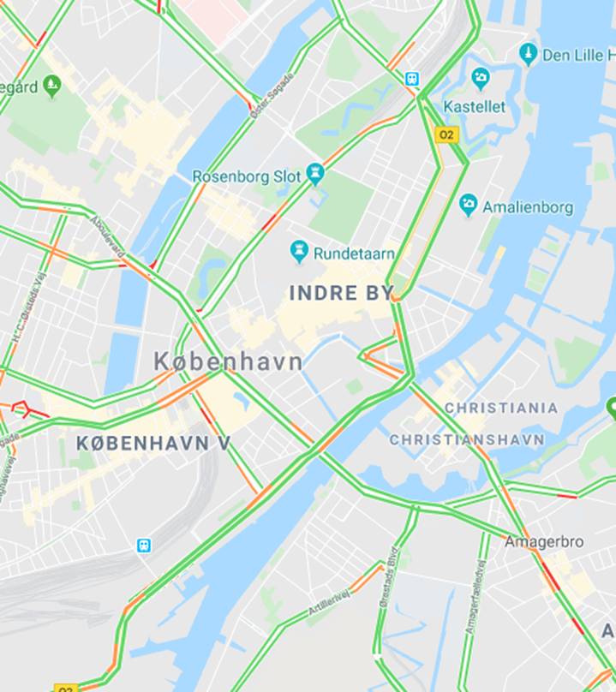This screenshot has height=692, width=616.
Task: Click the green pin at right edge
Action: 611,409
